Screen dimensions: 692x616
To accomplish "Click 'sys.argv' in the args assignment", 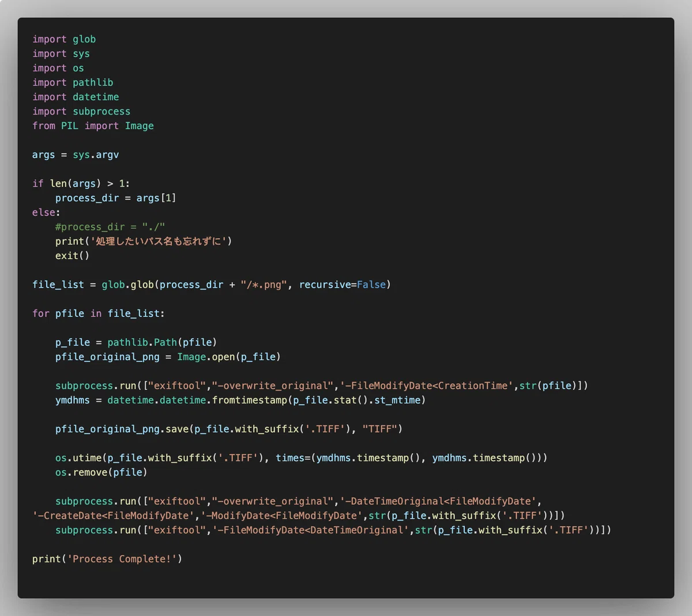I will (96, 154).
